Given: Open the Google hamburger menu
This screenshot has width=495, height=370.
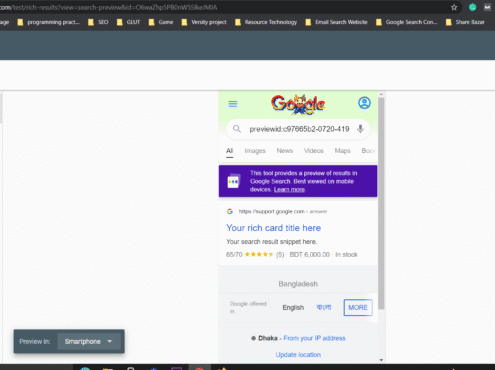Looking at the screenshot, I should tap(233, 104).
